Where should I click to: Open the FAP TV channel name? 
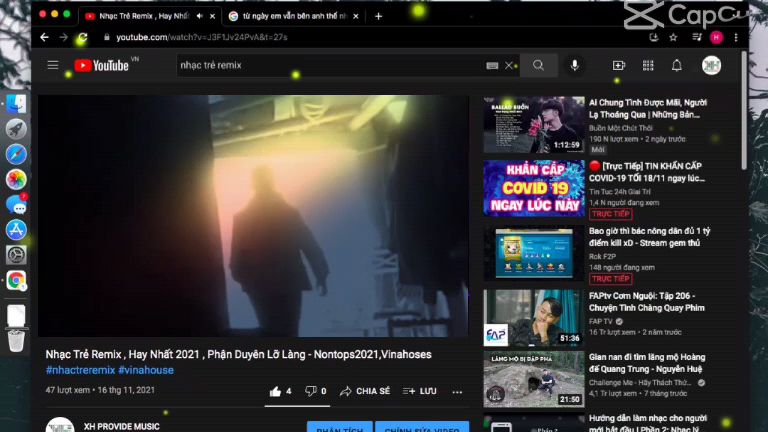pyautogui.click(x=600, y=321)
